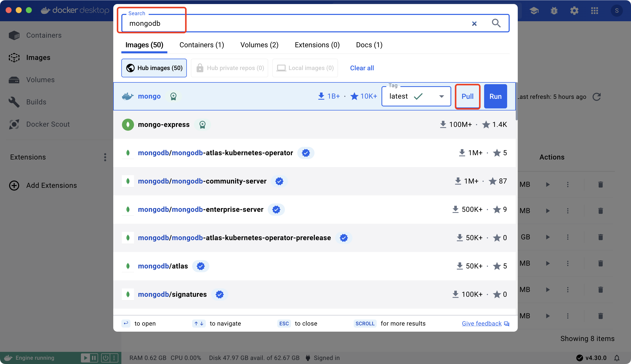This screenshot has height=364, width=631.
Task: Open the troubleshoot bug icon
Action: coord(554,11)
